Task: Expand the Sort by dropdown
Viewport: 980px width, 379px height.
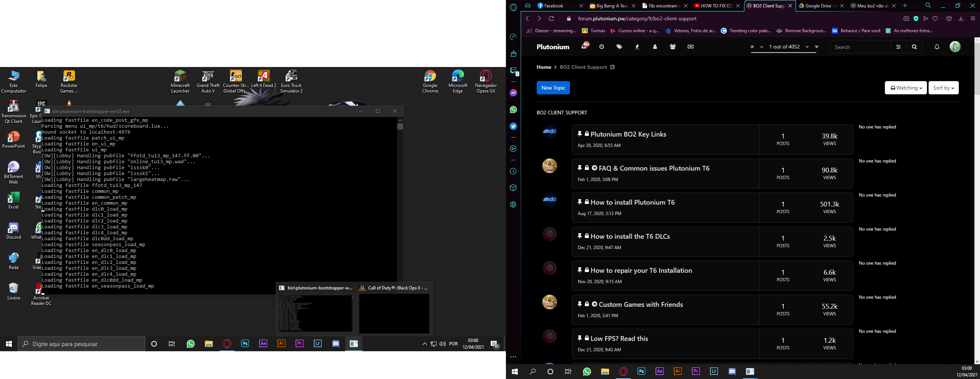Action: coord(943,88)
